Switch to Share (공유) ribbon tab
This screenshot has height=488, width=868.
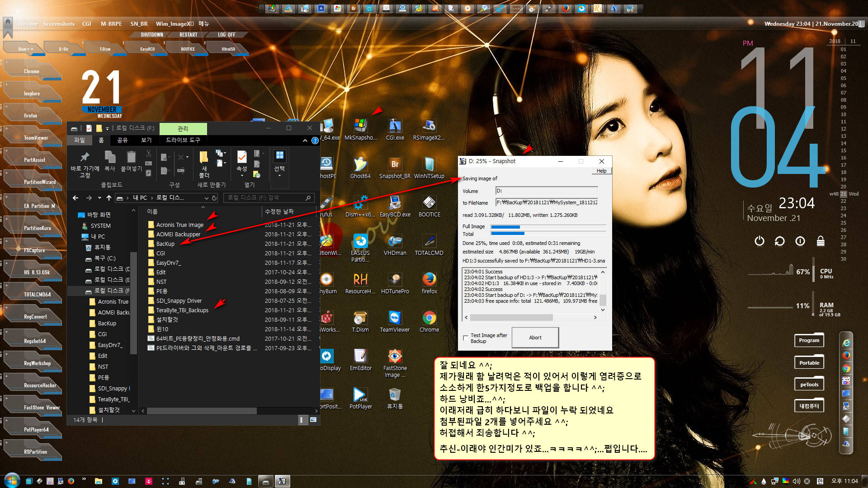pos(122,140)
